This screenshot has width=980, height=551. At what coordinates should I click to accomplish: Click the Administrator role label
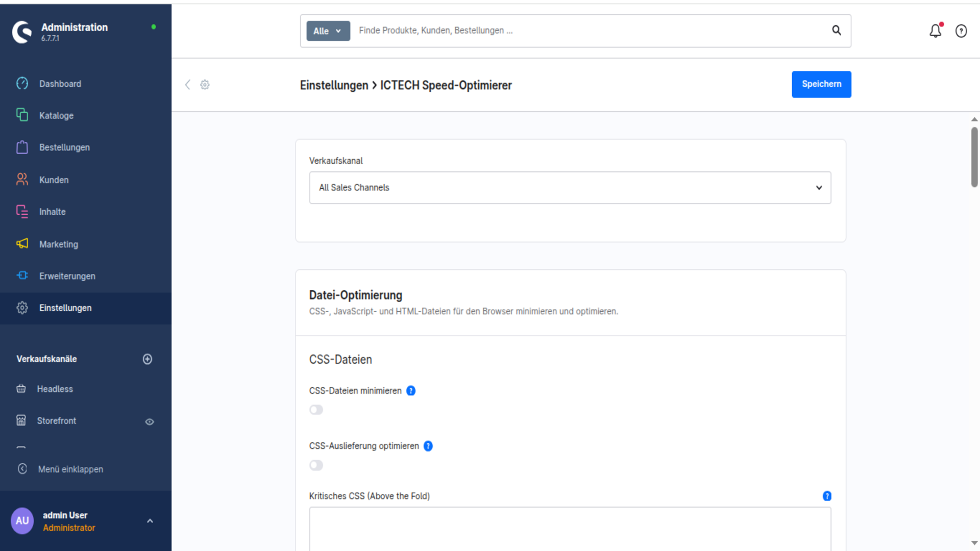pyautogui.click(x=69, y=528)
